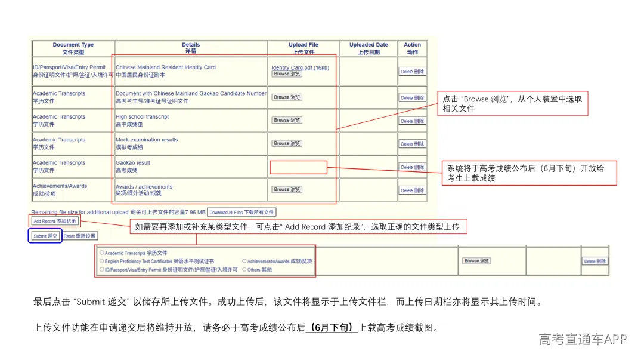Click Browse for High school transcript
The height and width of the screenshot is (363, 644).
tap(287, 120)
